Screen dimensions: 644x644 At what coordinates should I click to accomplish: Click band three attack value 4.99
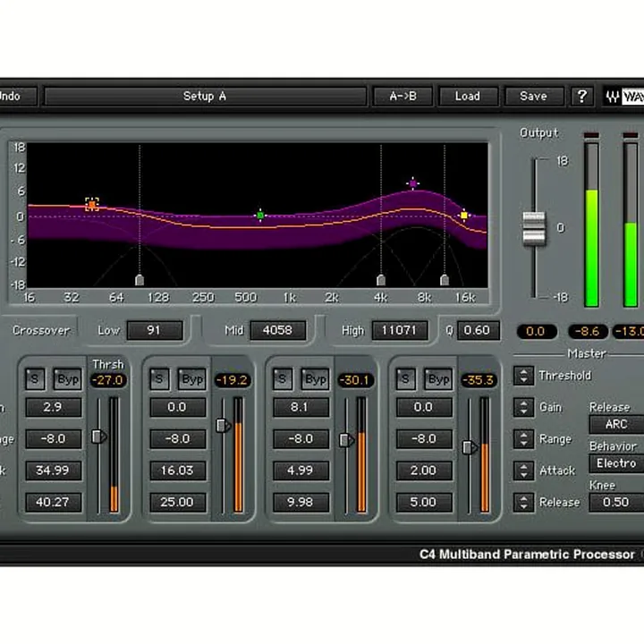[301, 470]
